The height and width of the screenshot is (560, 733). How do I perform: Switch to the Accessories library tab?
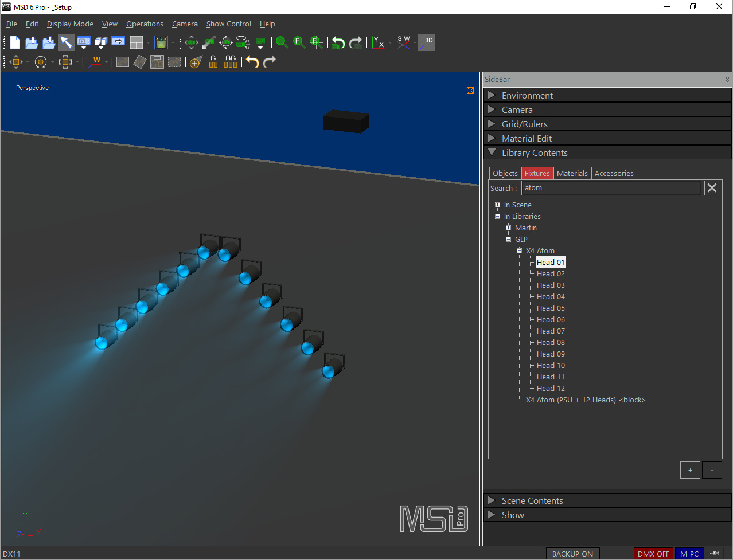click(614, 173)
